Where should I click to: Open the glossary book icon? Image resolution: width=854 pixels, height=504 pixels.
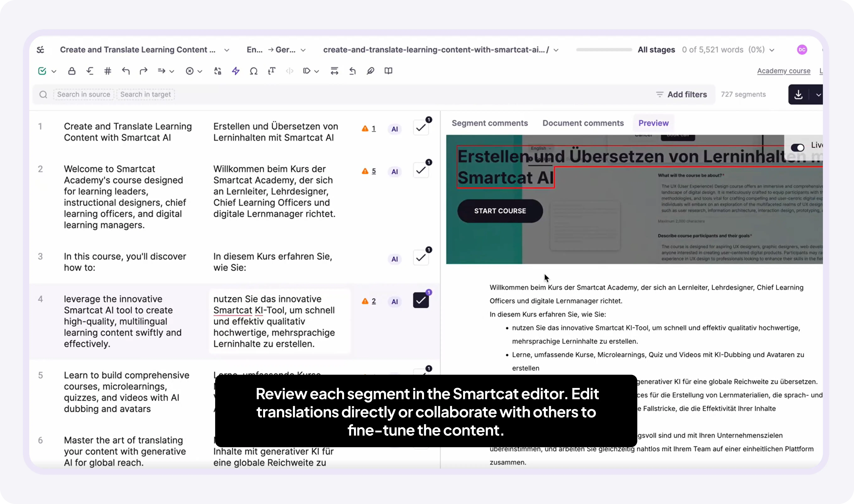(388, 71)
